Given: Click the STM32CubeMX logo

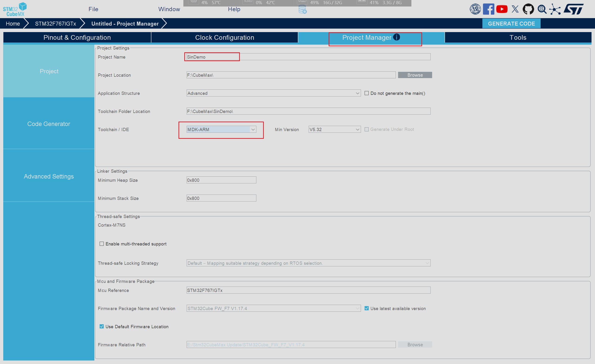Looking at the screenshot, I should 14,9.
